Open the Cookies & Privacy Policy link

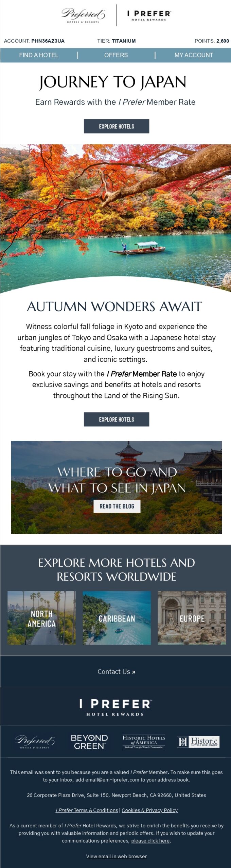click(149, 810)
